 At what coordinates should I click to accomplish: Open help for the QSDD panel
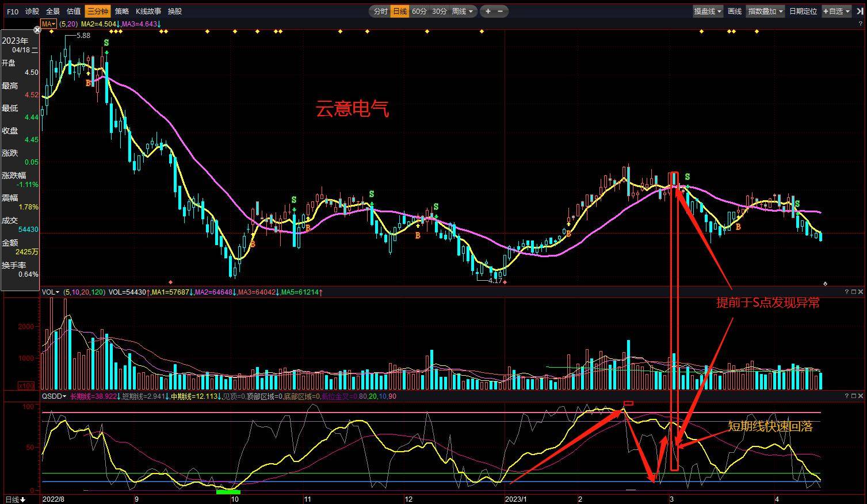point(847,396)
